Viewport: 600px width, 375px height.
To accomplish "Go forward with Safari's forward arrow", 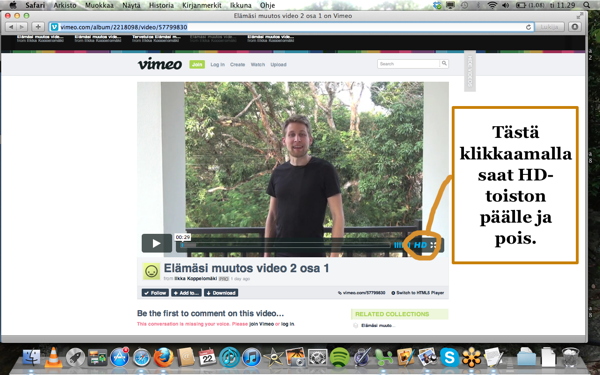I will [22, 27].
